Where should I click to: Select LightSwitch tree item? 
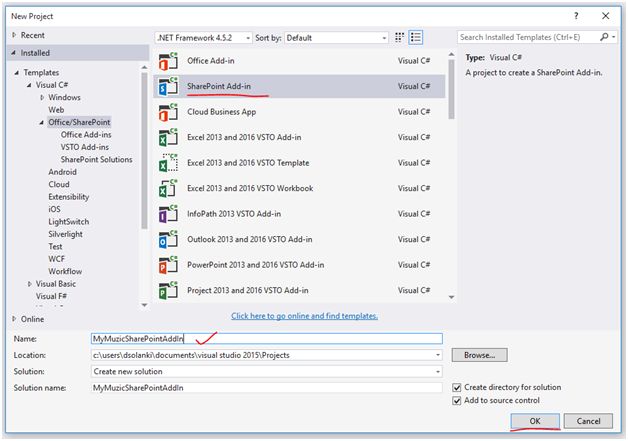(68, 222)
